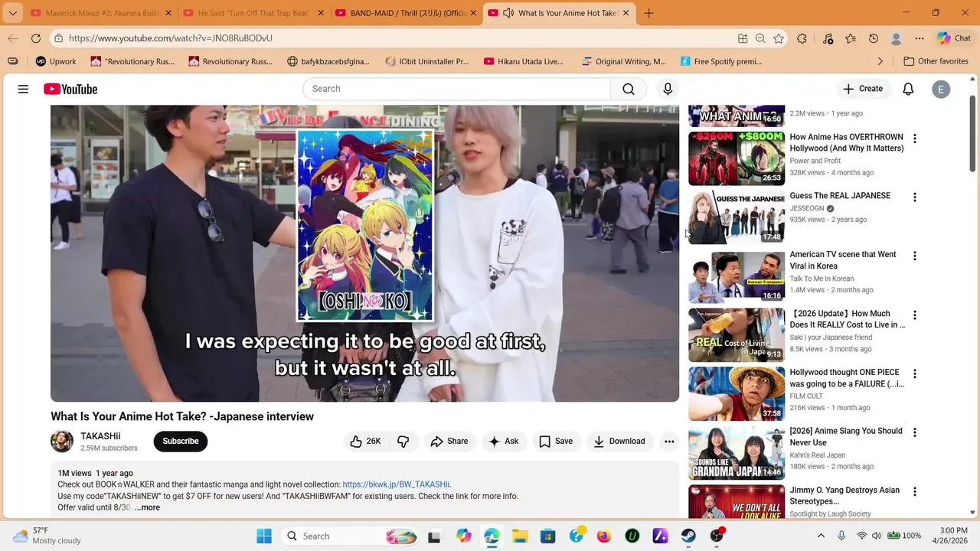Go back with the browser back arrow

tap(13, 38)
